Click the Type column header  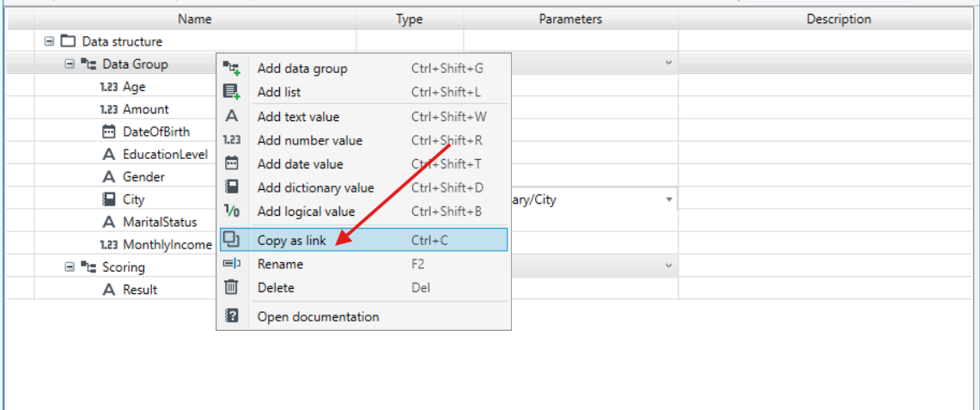410,20
